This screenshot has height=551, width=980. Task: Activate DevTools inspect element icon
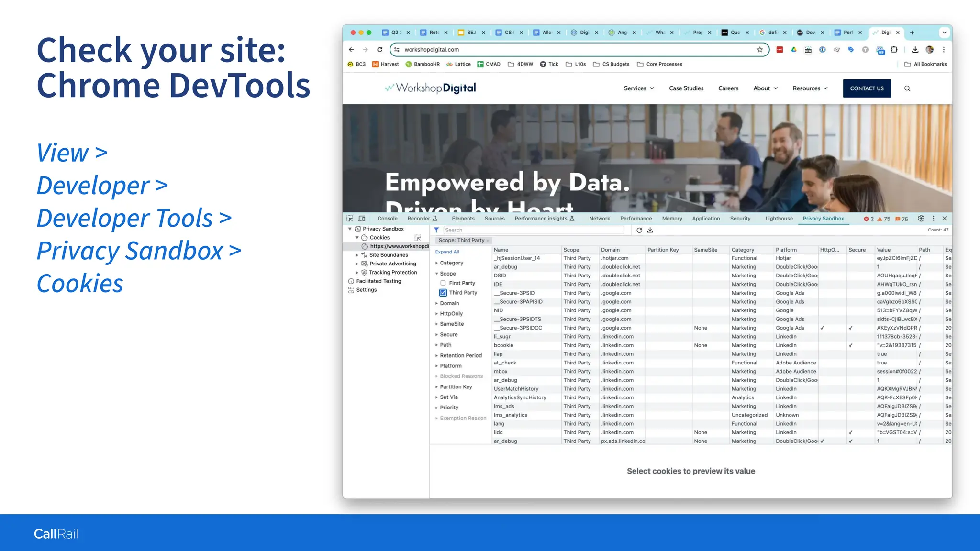point(350,219)
